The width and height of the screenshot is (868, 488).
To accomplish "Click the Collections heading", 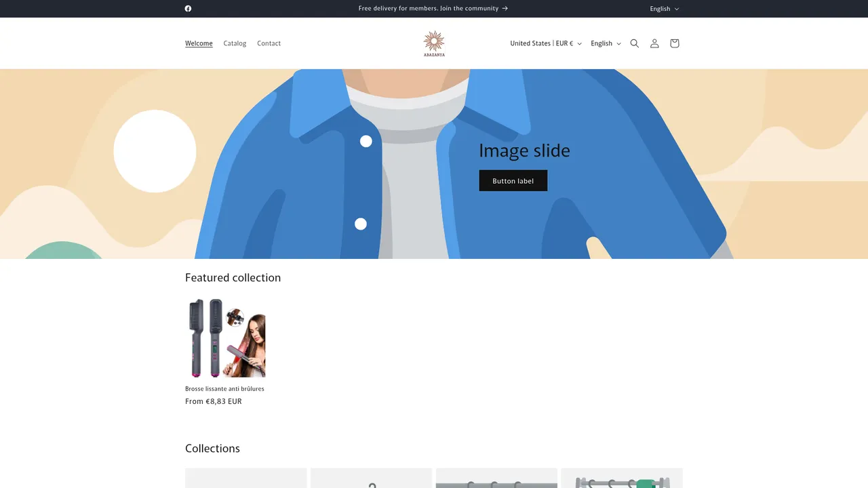I will pyautogui.click(x=212, y=449).
